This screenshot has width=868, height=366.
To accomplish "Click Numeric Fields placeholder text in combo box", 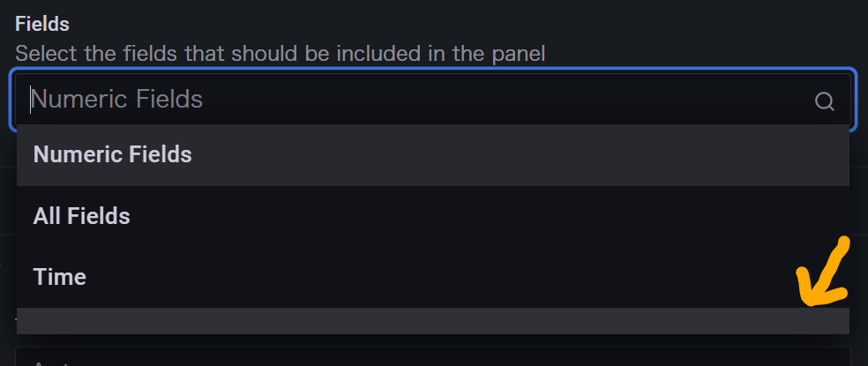I will [116, 100].
